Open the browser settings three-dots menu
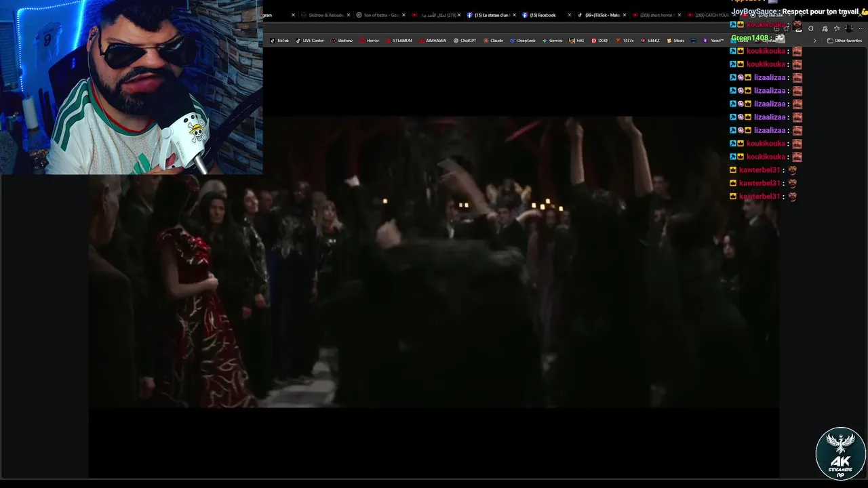This screenshot has height=488, width=868. [x=861, y=28]
